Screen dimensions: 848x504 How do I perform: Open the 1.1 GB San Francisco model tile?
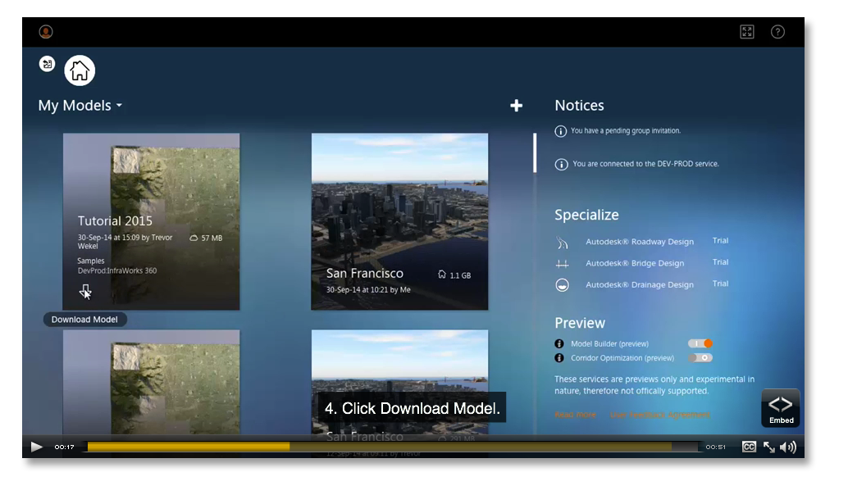tap(399, 221)
